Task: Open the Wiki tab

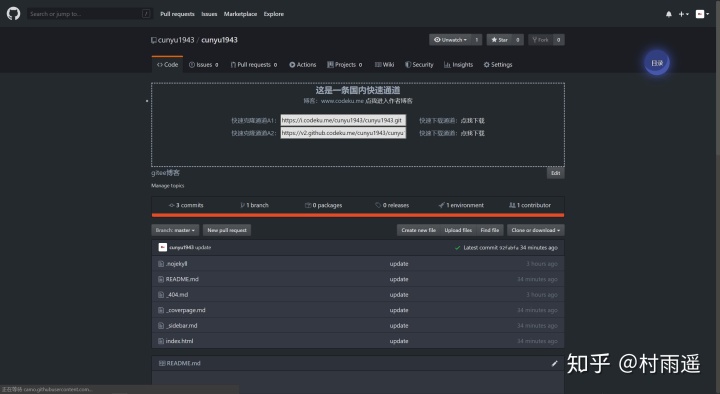Action: point(384,65)
